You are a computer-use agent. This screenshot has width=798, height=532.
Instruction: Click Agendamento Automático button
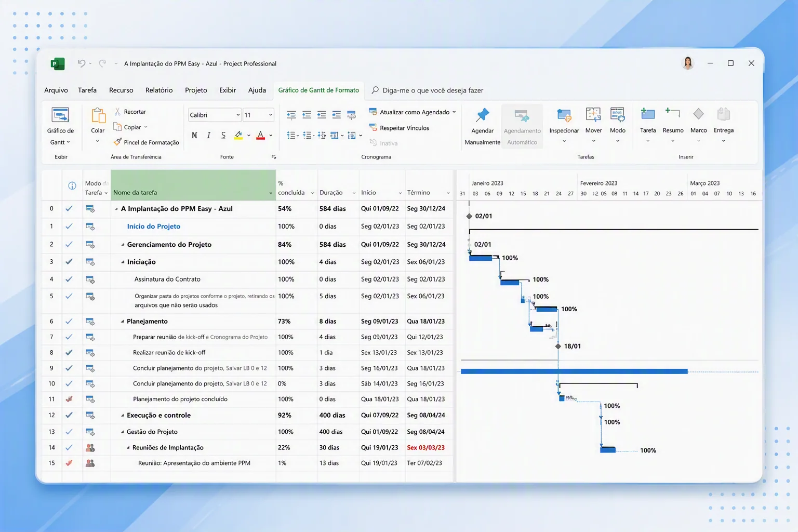pos(522,127)
